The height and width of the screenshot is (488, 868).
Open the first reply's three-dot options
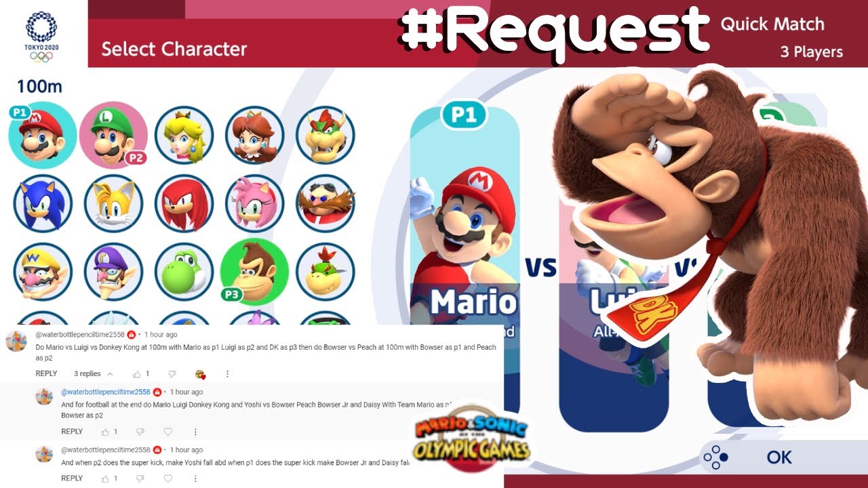click(x=195, y=432)
